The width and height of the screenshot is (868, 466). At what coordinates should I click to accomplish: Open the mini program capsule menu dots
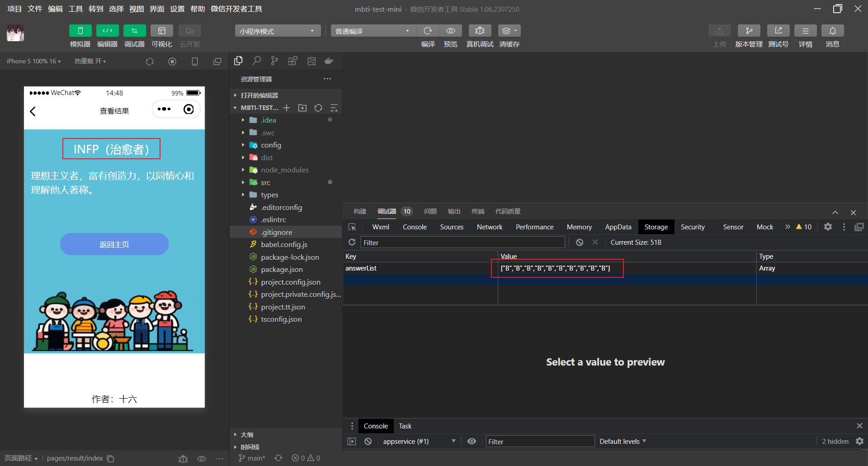(x=164, y=109)
